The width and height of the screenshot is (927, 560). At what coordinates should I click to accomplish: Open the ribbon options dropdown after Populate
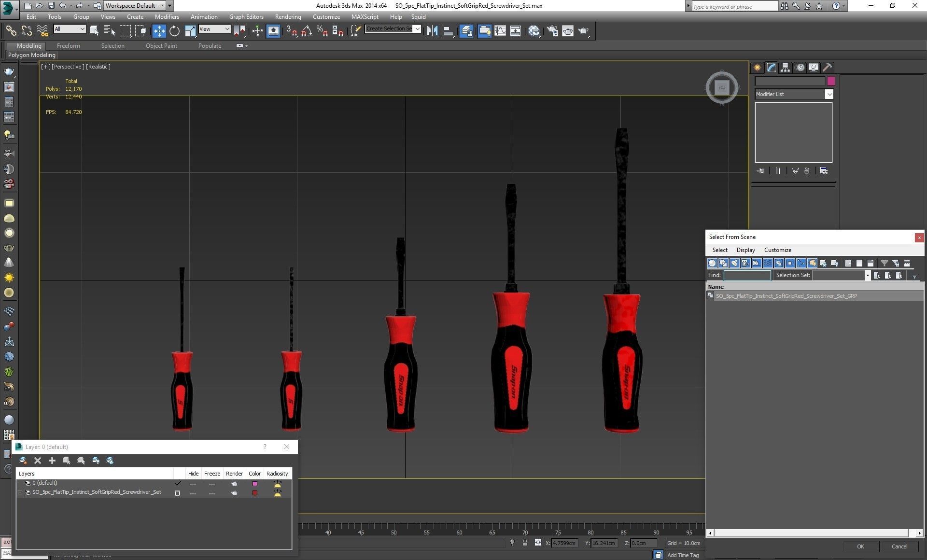click(242, 46)
